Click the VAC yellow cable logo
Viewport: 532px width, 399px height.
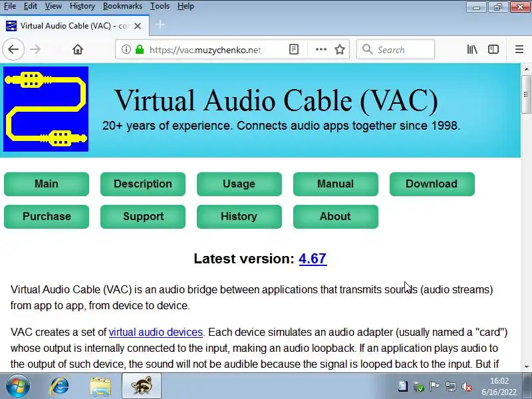click(46, 109)
